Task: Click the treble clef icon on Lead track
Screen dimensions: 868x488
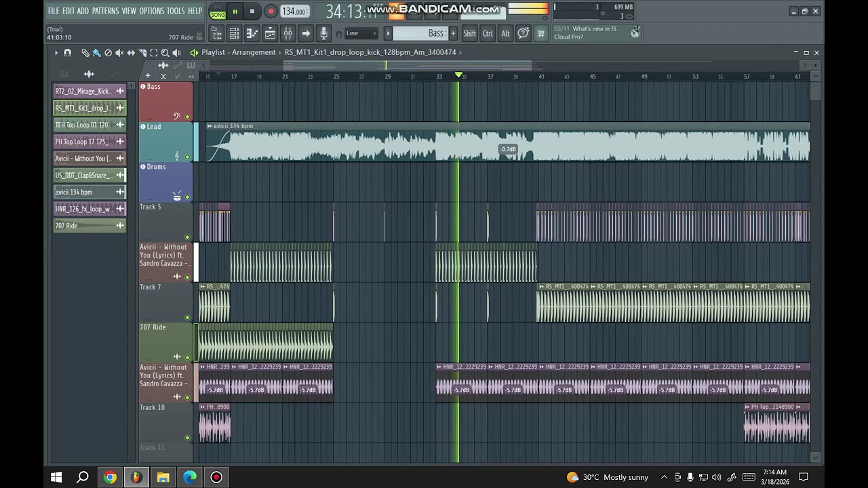Action: 177,157
